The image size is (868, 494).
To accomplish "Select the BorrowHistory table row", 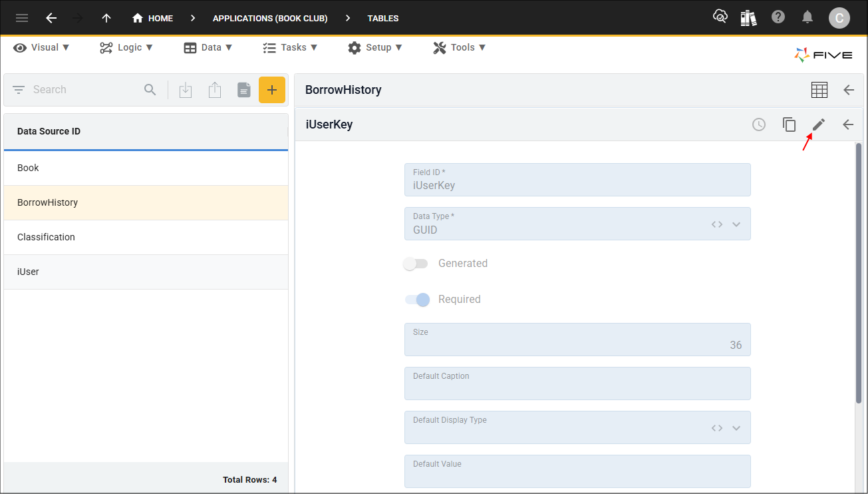I will 146,202.
